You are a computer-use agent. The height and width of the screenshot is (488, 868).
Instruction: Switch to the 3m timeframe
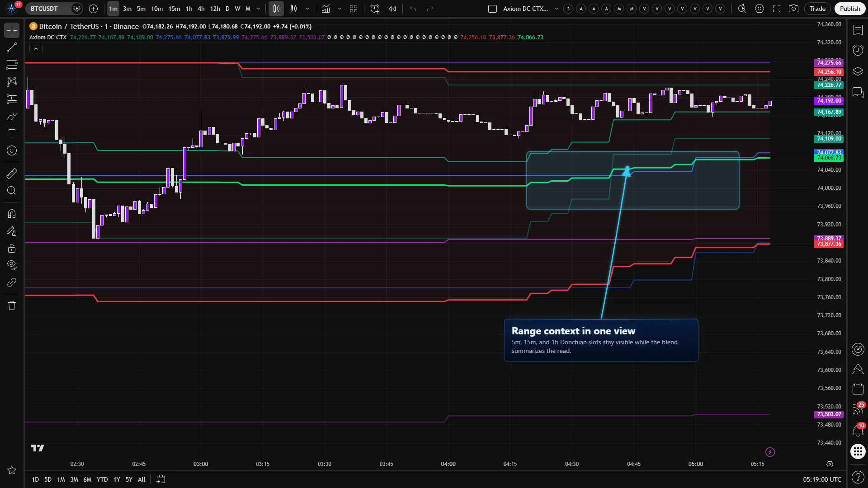point(127,9)
